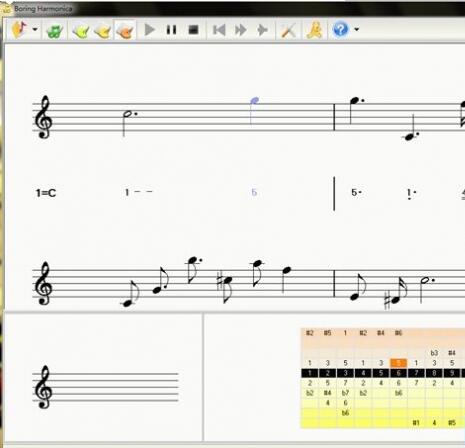Open settings via the crossed tools icon
465x448 pixels.
[288, 30]
